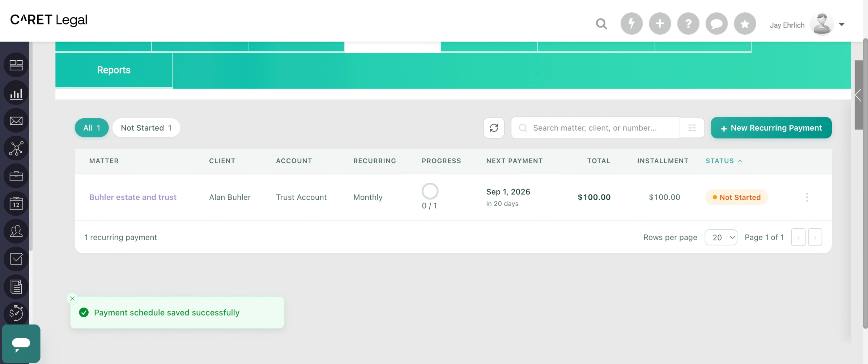
Task: Open row actions menu for Buhler estate
Action: point(807,197)
